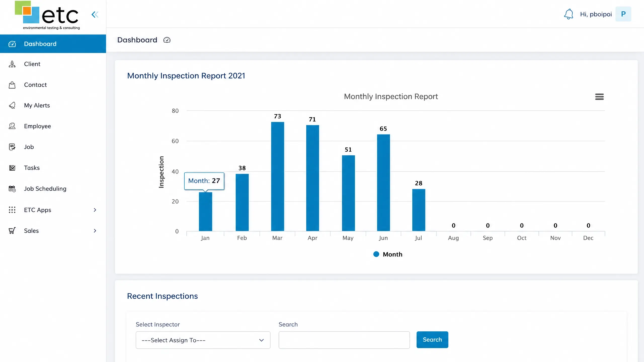644x362 pixels.
Task: Click the Month: 27 tooltip
Action: pos(204,181)
